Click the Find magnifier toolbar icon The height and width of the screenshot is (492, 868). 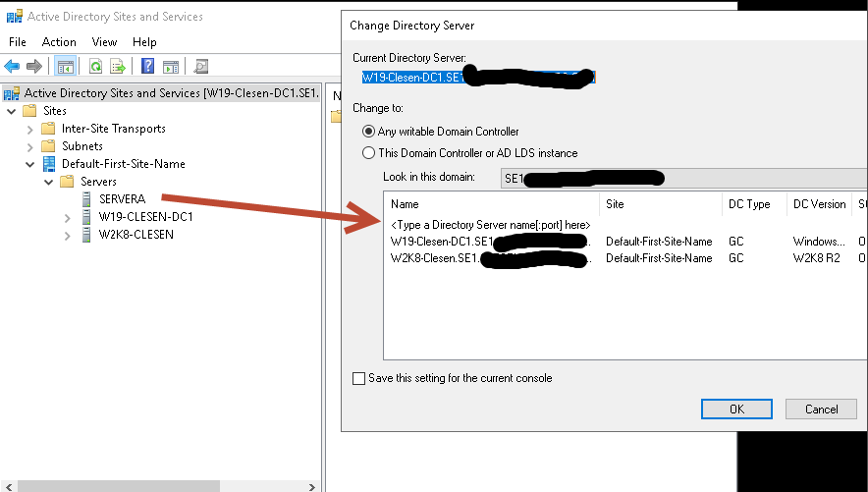coord(200,67)
